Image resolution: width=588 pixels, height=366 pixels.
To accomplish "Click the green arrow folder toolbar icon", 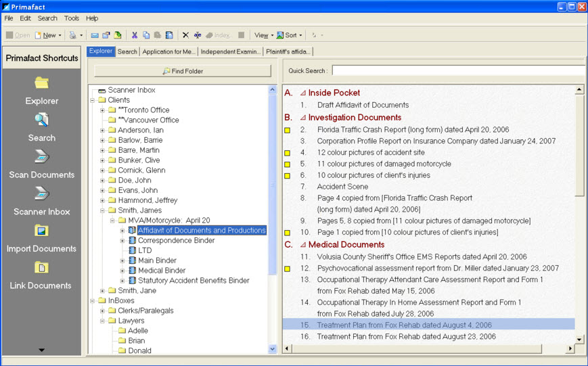I will [118, 35].
